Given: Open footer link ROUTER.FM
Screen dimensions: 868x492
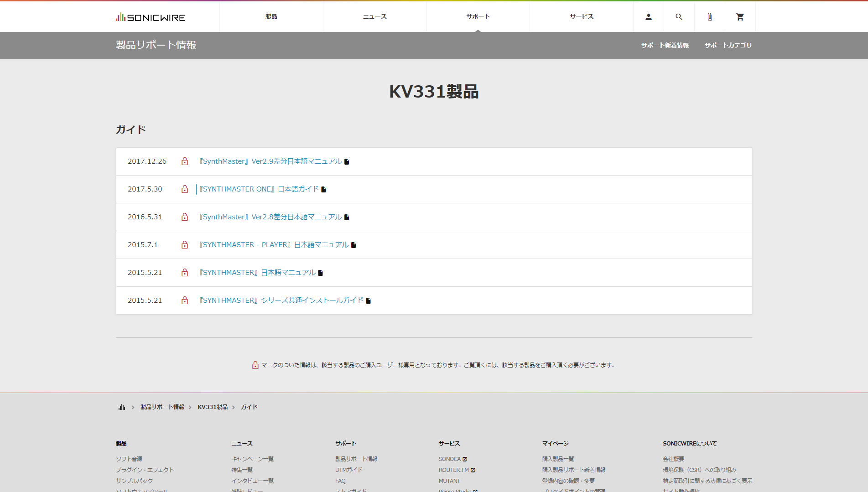Looking at the screenshot, I should coord(454,470).
